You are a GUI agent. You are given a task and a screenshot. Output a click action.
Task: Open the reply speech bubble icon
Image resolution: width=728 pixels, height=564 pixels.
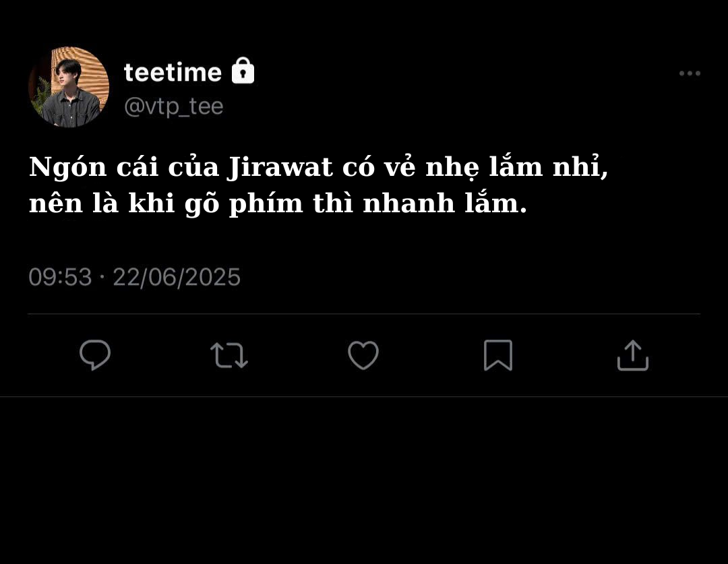tap(95, 355)
